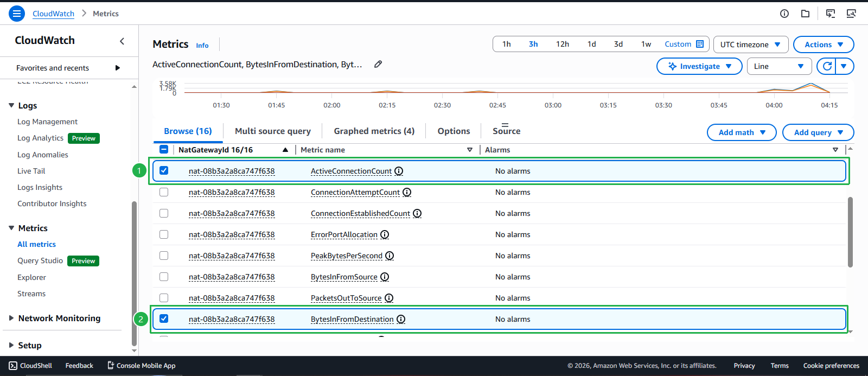Show info for BytesInFromDestination metric
Image resolution: width=868 pixels, height=376 pixels.
[401, 319]
